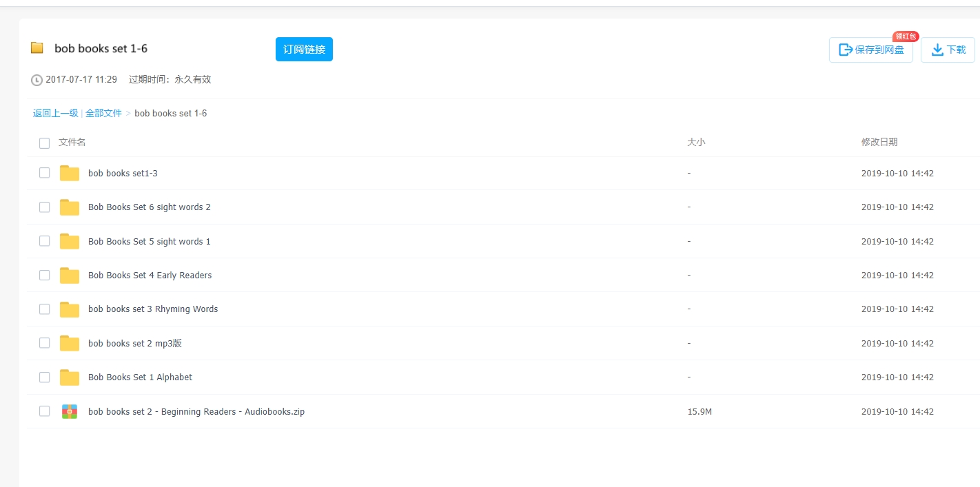Sort by the 修改日期 column header
This screenshot has width=980, height=487.
point(879,143)
